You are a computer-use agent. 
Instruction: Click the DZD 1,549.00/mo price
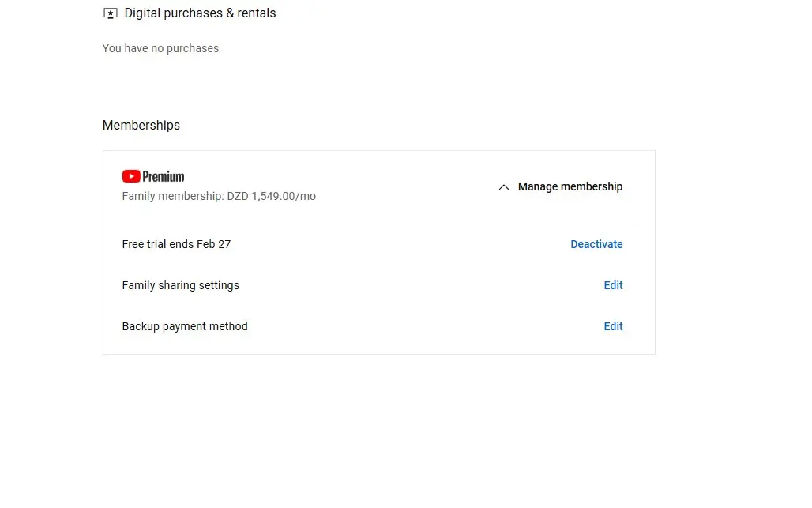272,196
